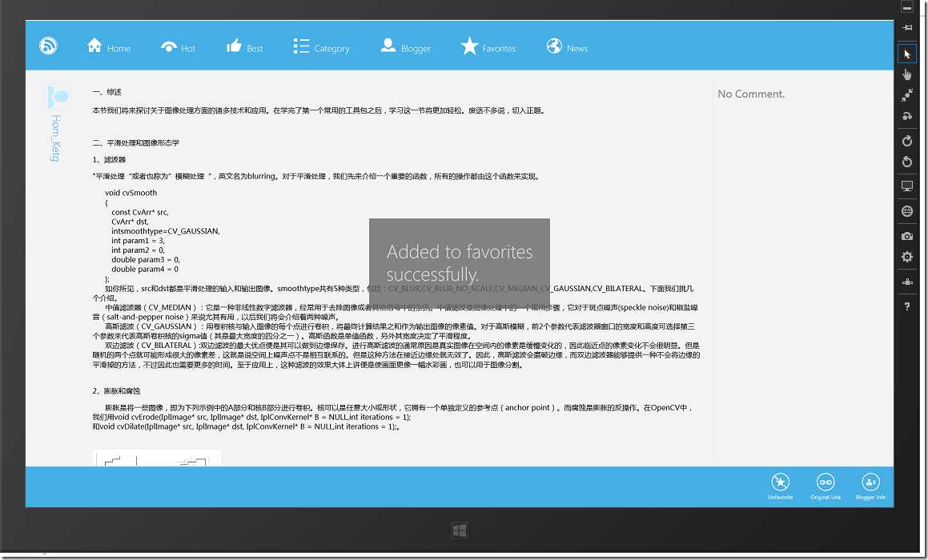Open the Original Link button
Screen dimensions: 928x560
pos(826,486)
